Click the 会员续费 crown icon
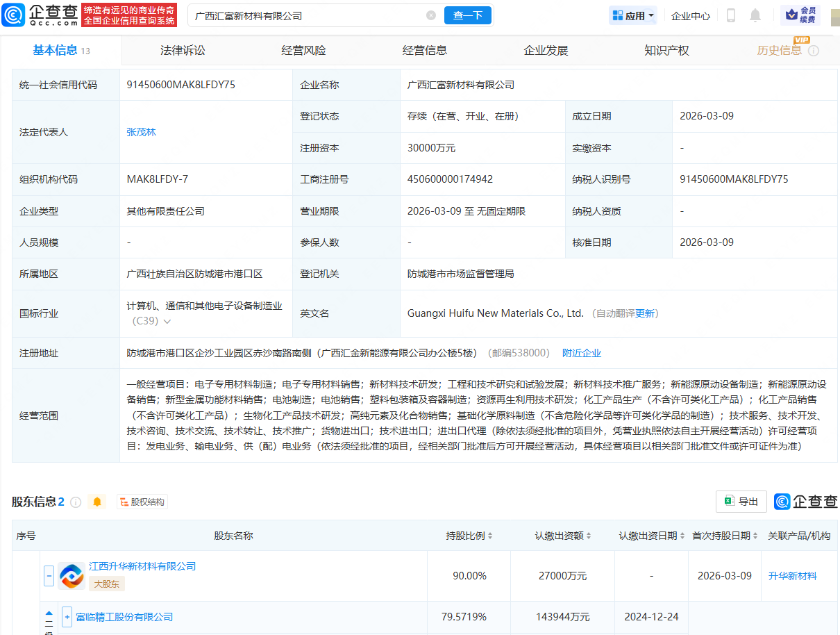The image size is (840, 635). pyautogui.click(x=791, y=15)
